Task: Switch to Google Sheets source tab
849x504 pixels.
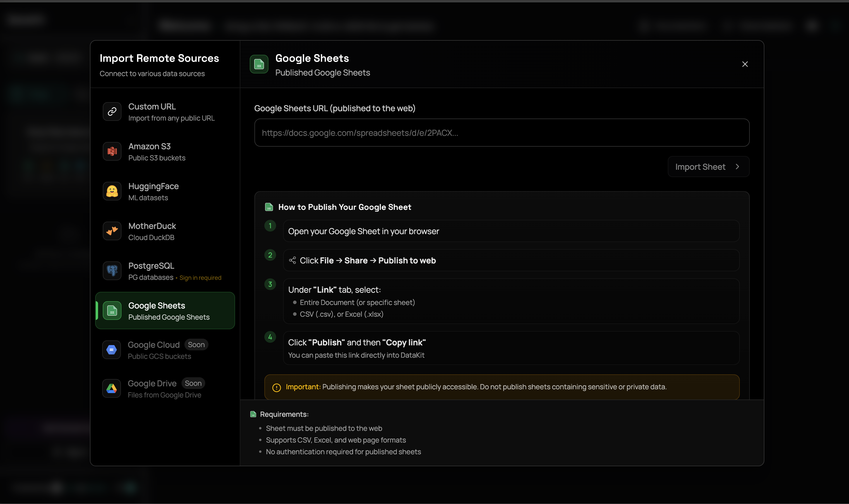Action: [x=165, y=311]
